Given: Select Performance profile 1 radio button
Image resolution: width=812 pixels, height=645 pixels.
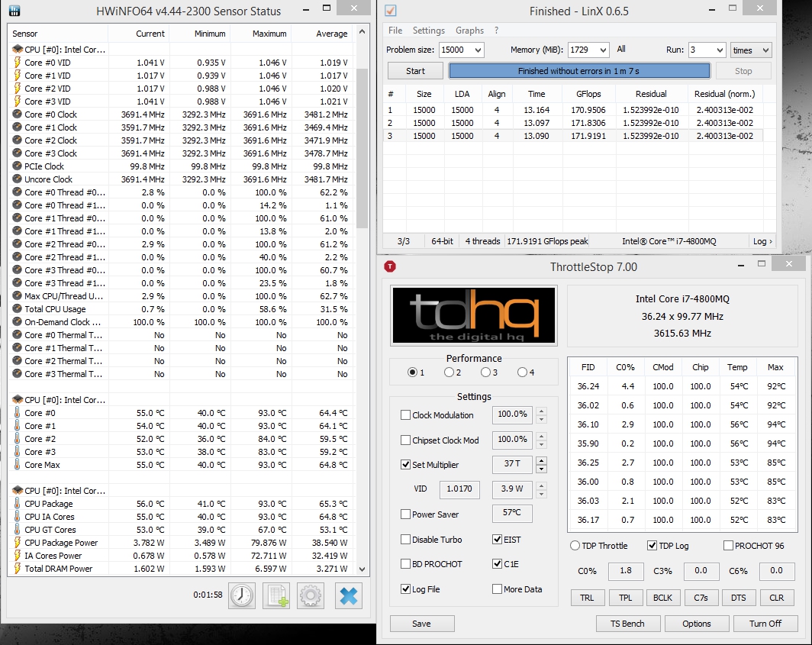Looking at the screenshot, I should coord(412,372).
